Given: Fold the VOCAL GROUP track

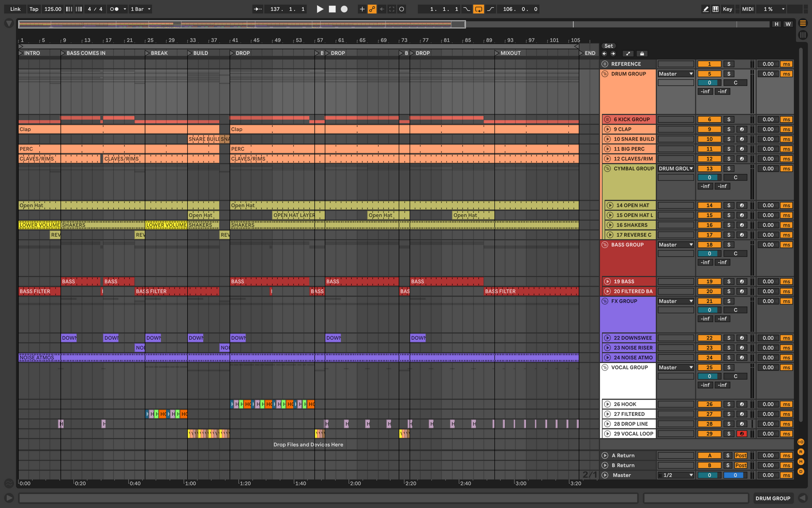Looking at the screenshot, I should 605,368.
